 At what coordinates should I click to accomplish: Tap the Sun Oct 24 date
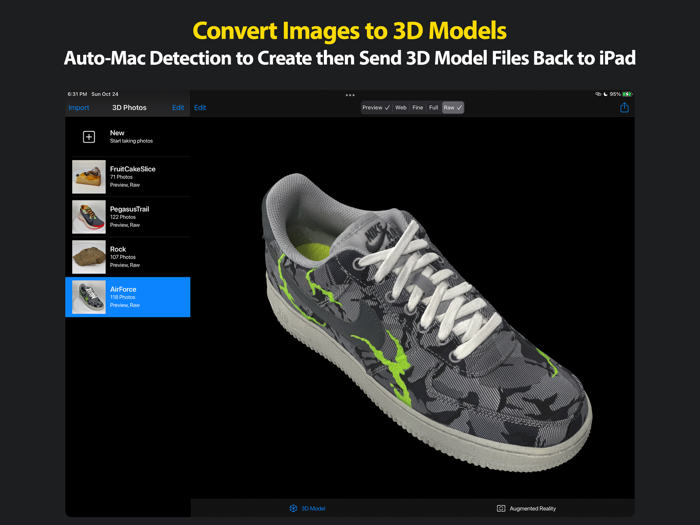pyautogui.click(x=105, y=94)
